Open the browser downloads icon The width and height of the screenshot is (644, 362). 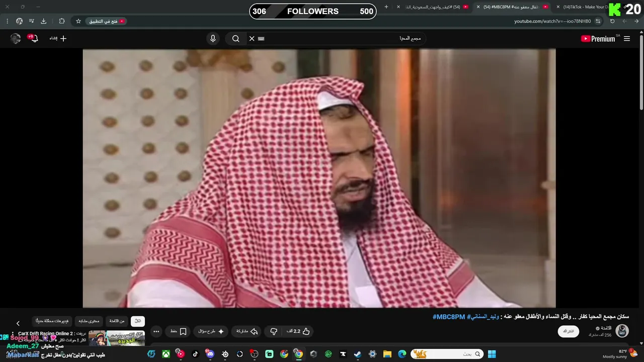pos(43,21)
